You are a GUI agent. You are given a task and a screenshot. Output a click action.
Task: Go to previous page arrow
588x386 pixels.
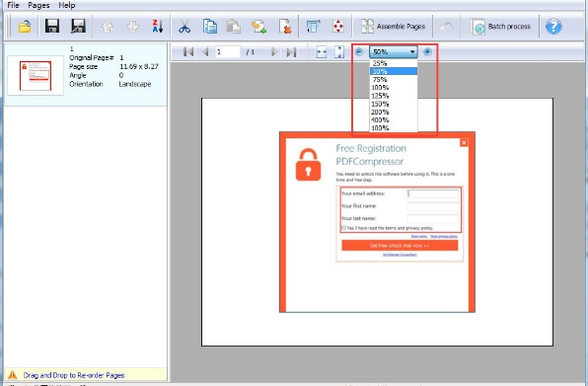(x=205, y=52)
